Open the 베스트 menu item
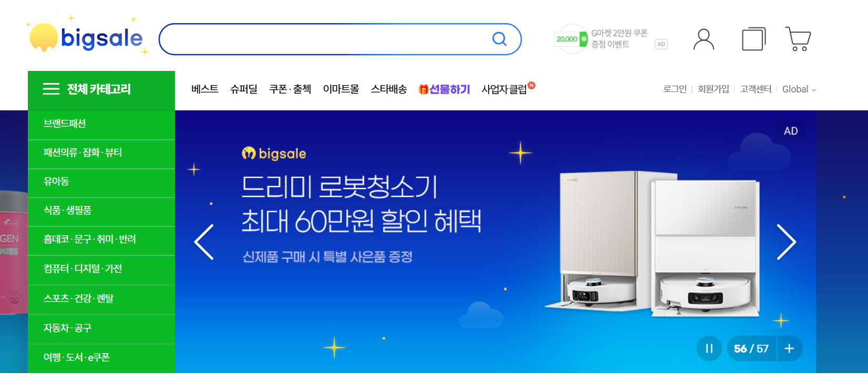 tap(205, 89)
